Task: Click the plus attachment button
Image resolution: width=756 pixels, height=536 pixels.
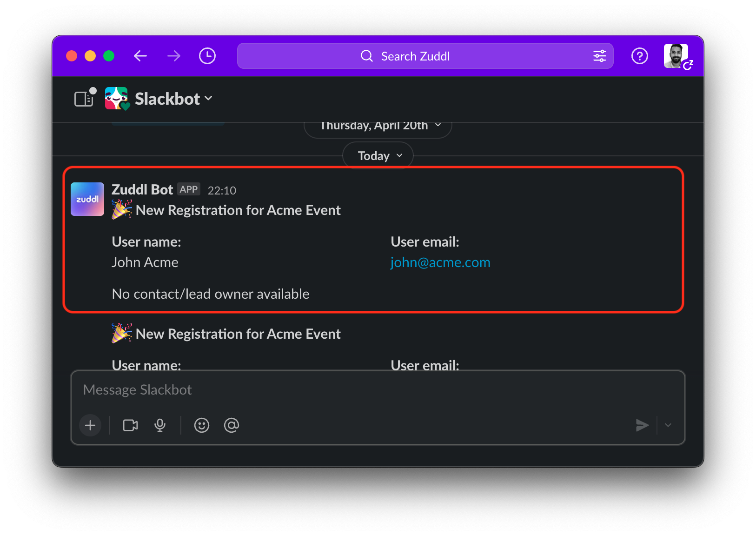Action: tap(90, 425)
